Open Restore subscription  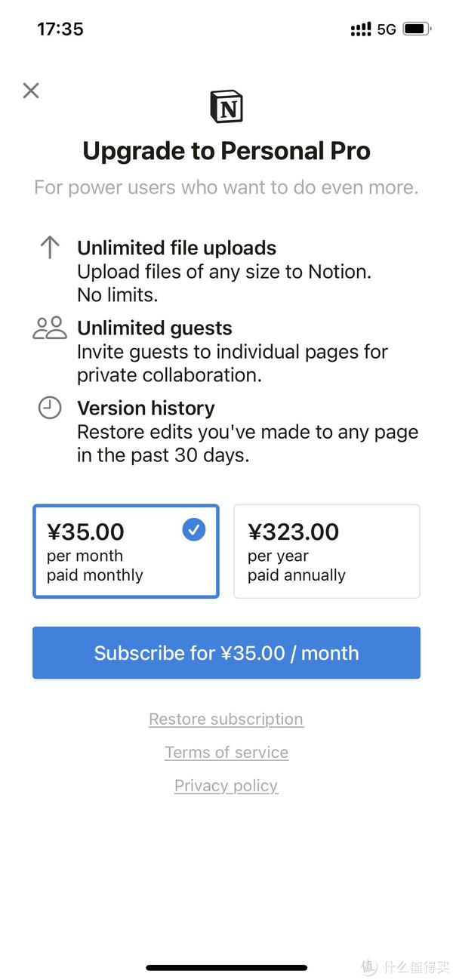[226, 719]
